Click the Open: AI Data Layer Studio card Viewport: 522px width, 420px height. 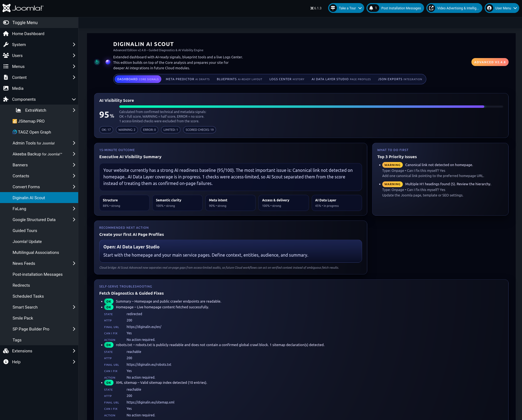(x=231, y=251)
